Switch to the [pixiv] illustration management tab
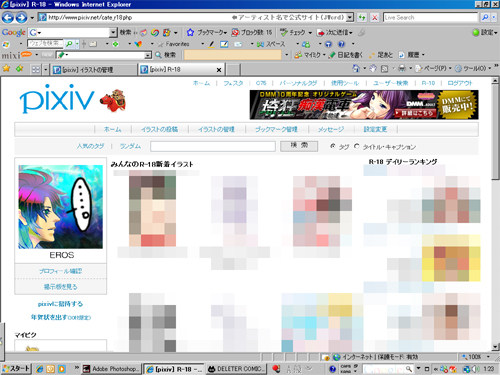Screen dimensions: 500x375 pyautogui.click(x=94, y=70)
